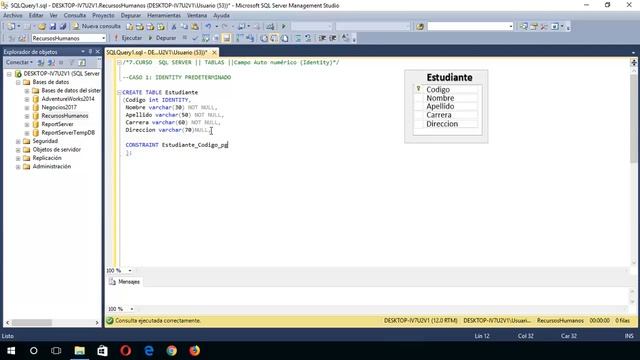This screenshot has height=360, width=640.
Task: Open the Consulta menu
Action: click(x=75, y=16)
